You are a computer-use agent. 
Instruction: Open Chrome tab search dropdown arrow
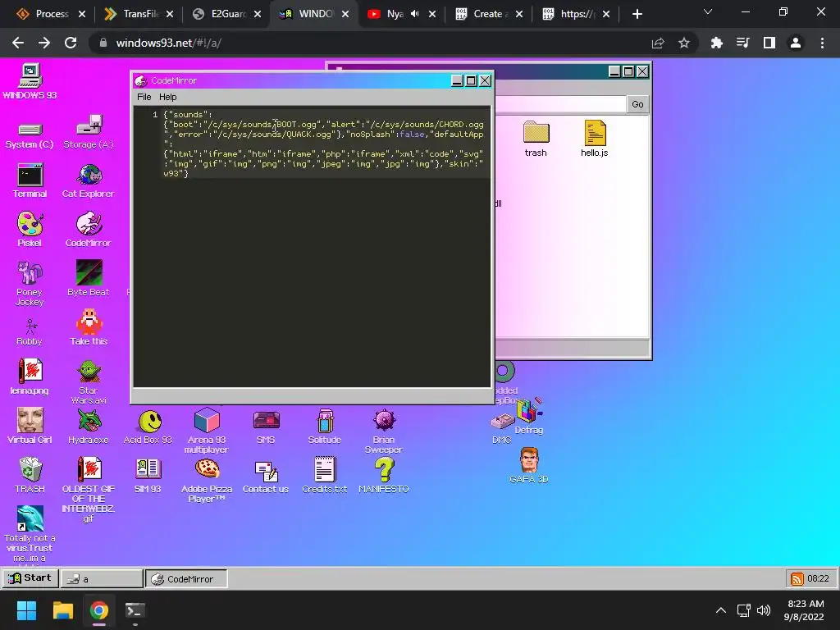[x=708, y=11]
